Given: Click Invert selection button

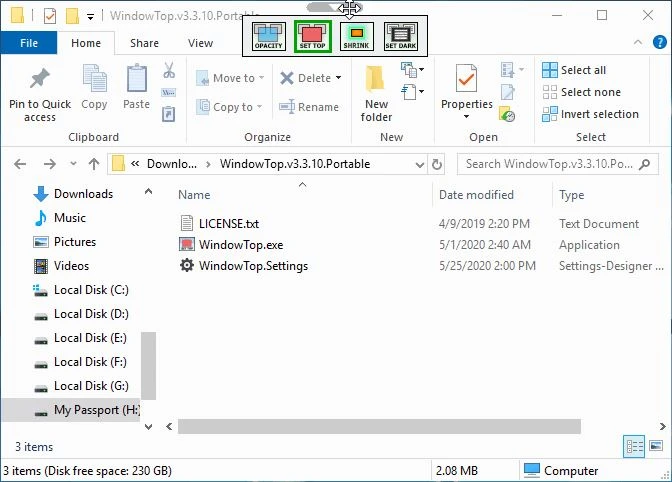Looking at the screenshot, I should (x=590, y=114).
